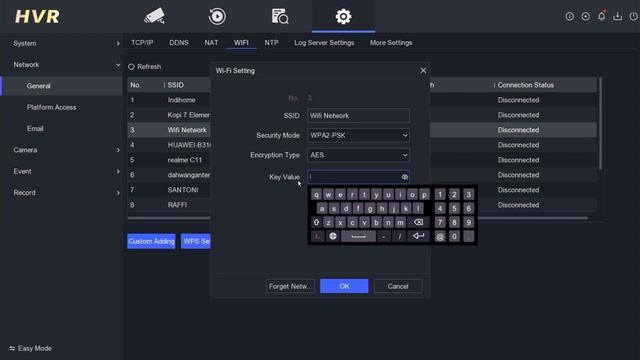Open the More Settings tab
Image resolution: width=640 pixels, height=360 pixels.
(391, 42)
